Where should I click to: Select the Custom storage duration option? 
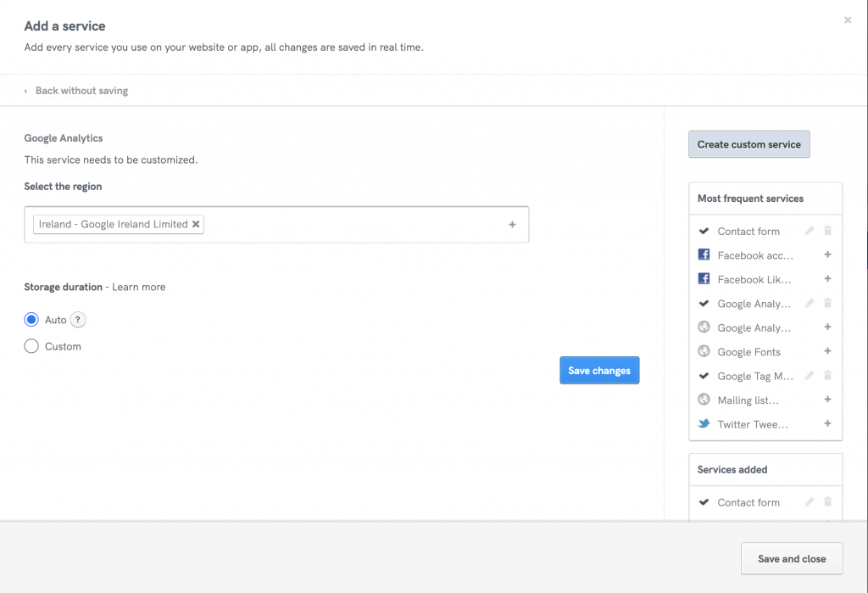[x=31, y=346]
